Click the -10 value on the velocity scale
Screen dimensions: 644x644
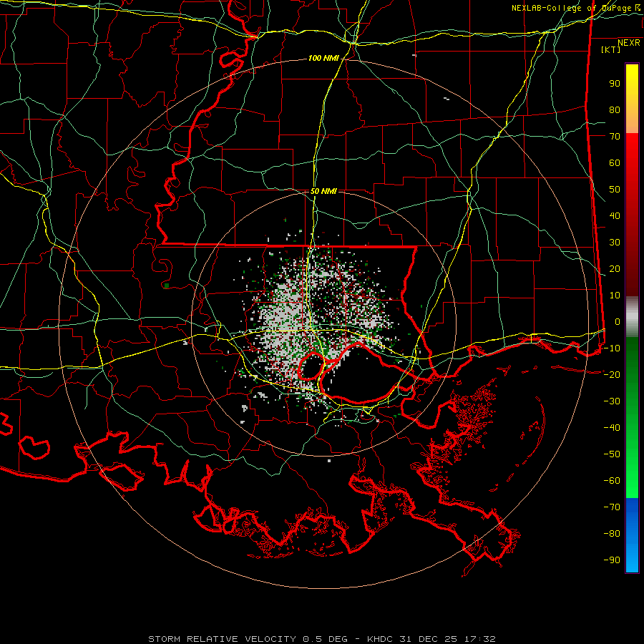[x=612, y=348]
